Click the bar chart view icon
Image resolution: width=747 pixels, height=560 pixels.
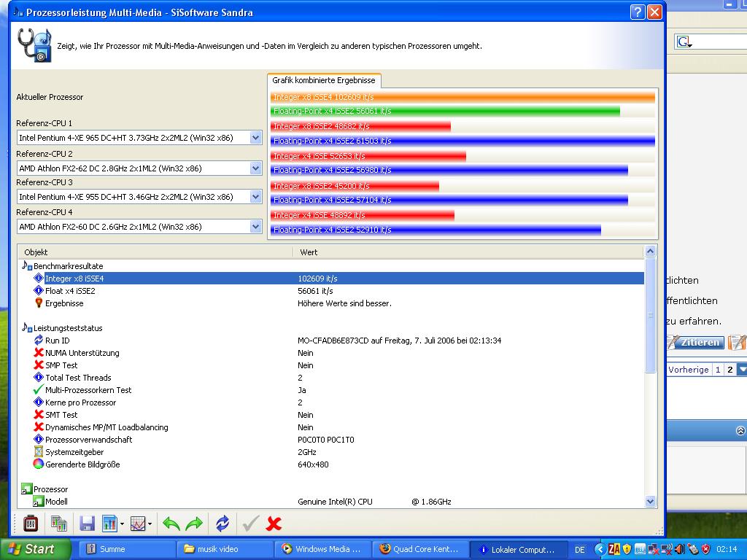coord(109,524)
